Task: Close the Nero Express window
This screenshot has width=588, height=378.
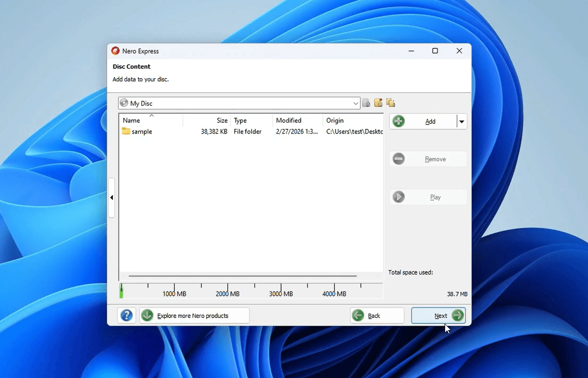Action: (x=459, y=51)
